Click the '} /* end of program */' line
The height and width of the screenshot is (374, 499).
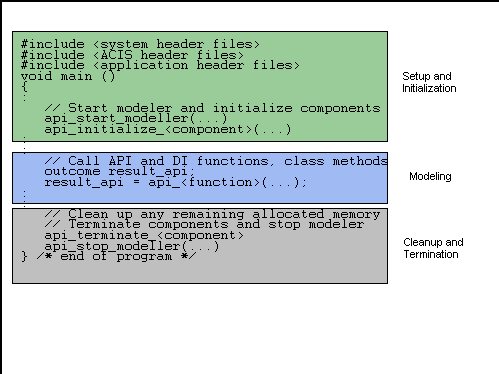coord(108,257)
